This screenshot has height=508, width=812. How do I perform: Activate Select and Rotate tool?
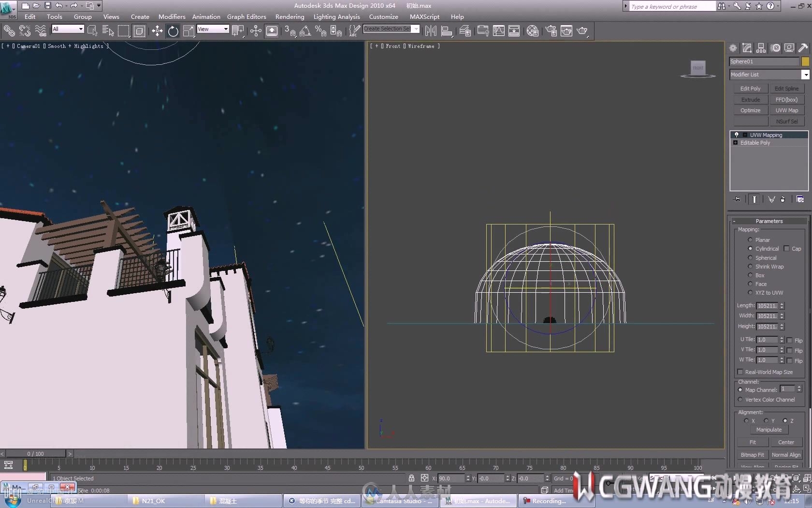coord(173,31)
